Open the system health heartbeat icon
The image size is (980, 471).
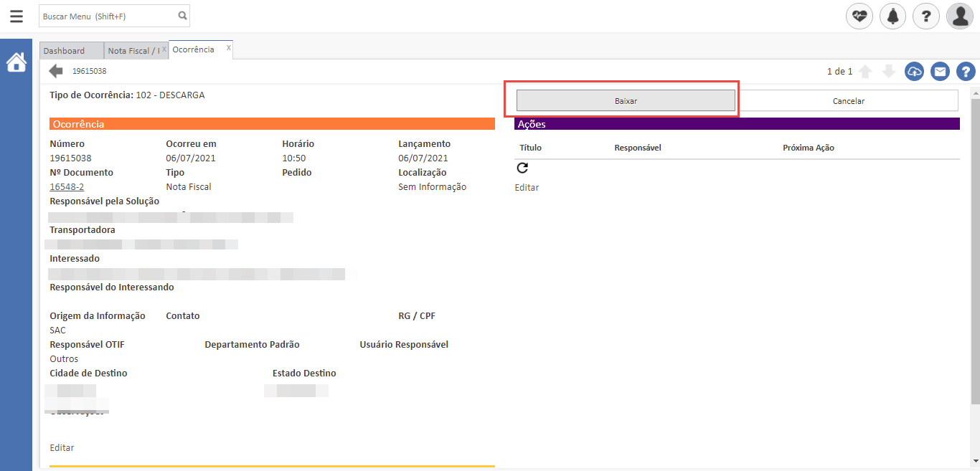pyautogui.click(x=859, y=16)
